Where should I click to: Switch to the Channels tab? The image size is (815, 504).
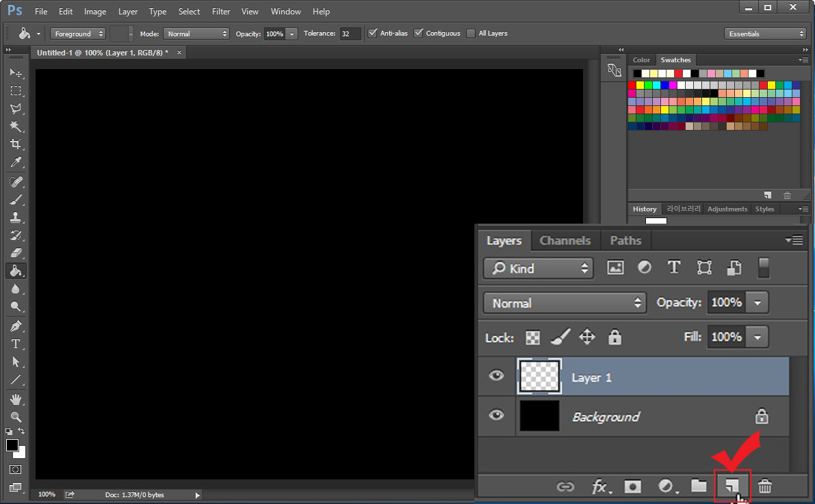(565, 241)
